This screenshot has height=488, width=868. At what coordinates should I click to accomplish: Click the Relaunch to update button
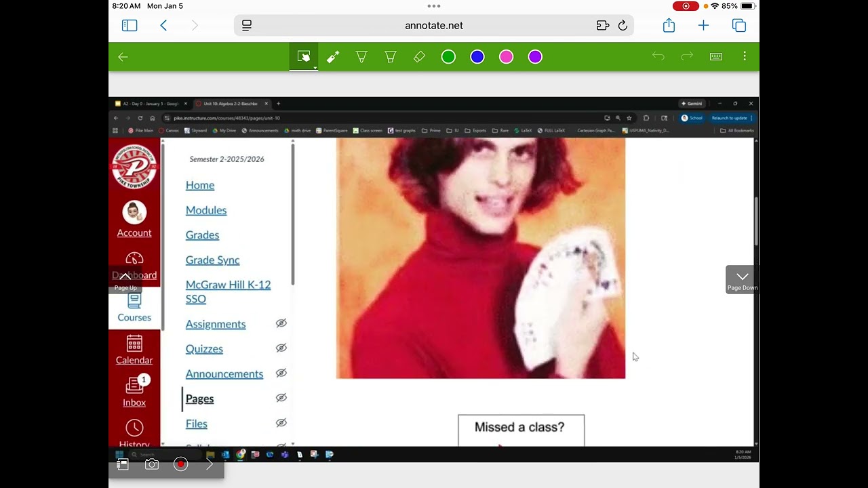click(x=732, y=118)
